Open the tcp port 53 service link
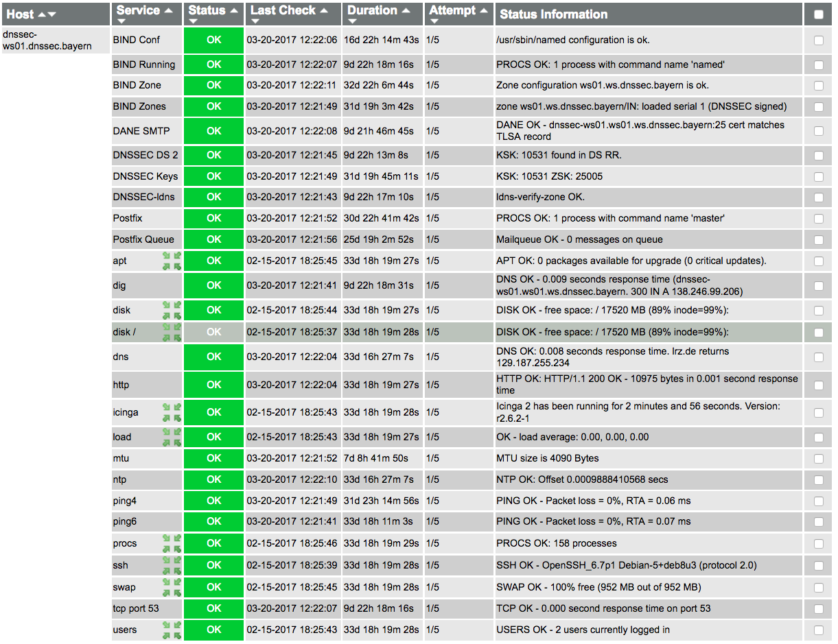Screen dimensions: 838x644 click(x=137, y=608)
